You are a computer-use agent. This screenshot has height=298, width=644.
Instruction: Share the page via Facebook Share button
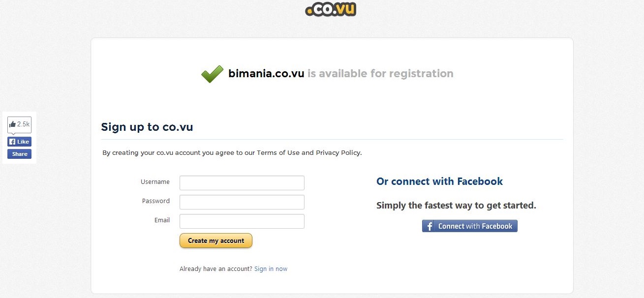pos(19,154)
